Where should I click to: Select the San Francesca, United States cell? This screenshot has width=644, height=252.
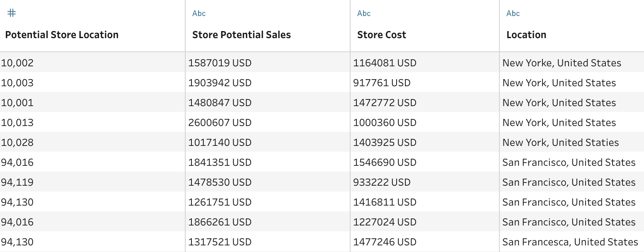coord(570,242)
